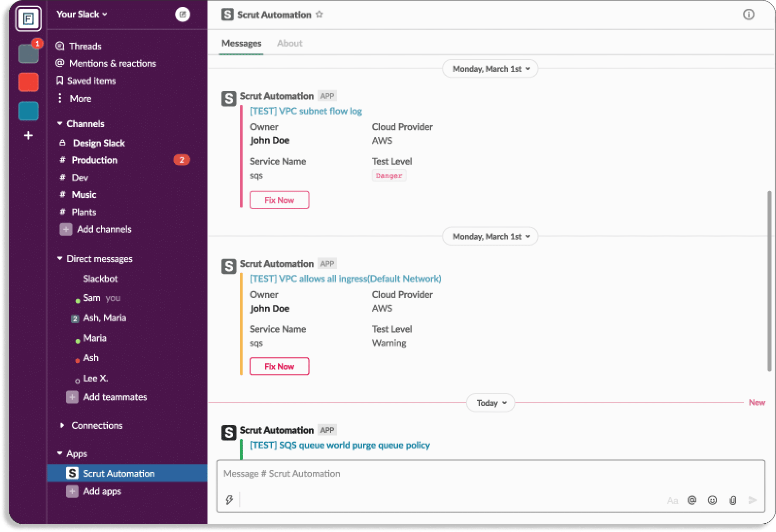
Task: Switch to the teal workspace tile
Action: point(29,111)
